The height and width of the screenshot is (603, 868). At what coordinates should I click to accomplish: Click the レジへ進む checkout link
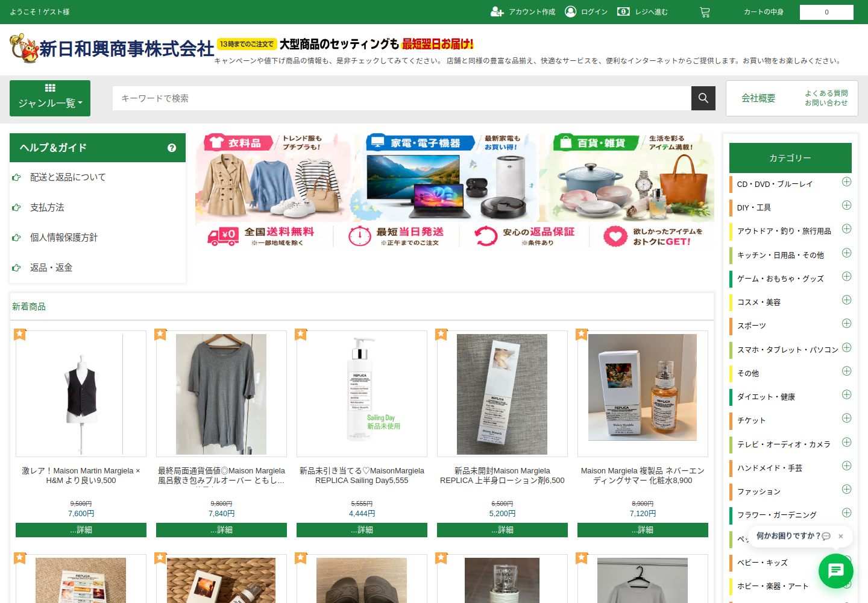pyautogui.click(x=651, y=12)
